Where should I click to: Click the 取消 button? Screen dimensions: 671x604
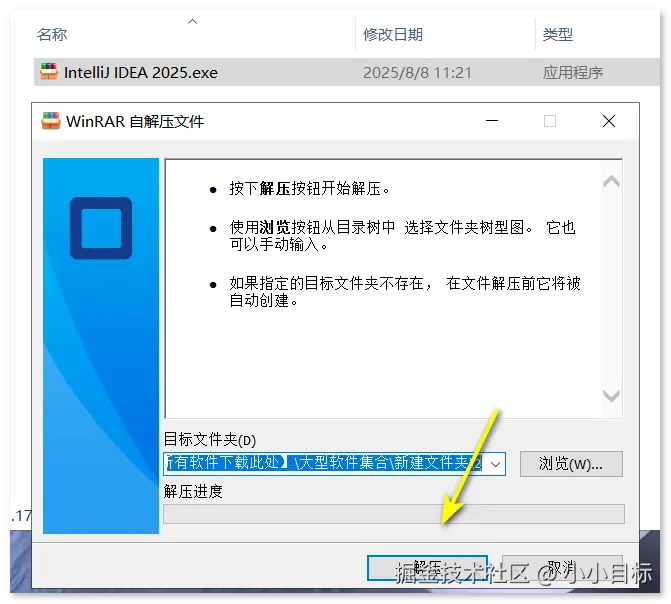[x=562, y=568]
